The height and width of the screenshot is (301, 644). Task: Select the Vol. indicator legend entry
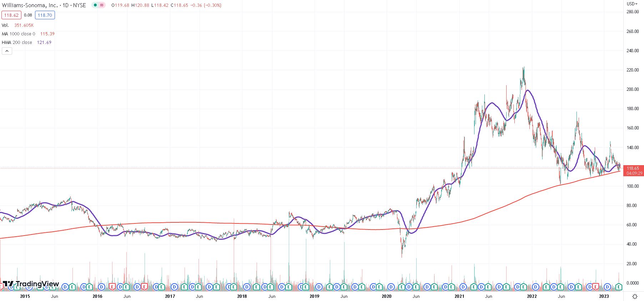pos(5,25)
